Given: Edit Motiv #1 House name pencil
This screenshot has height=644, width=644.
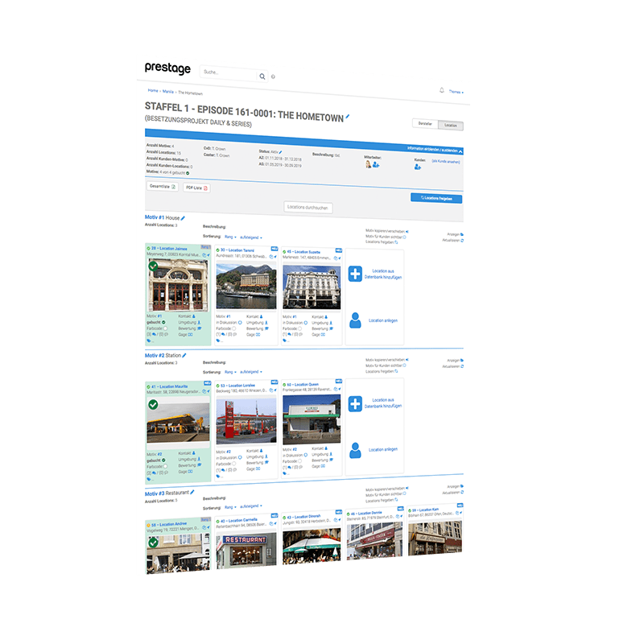Looking at the screenshot, I should tap(184, 218).
